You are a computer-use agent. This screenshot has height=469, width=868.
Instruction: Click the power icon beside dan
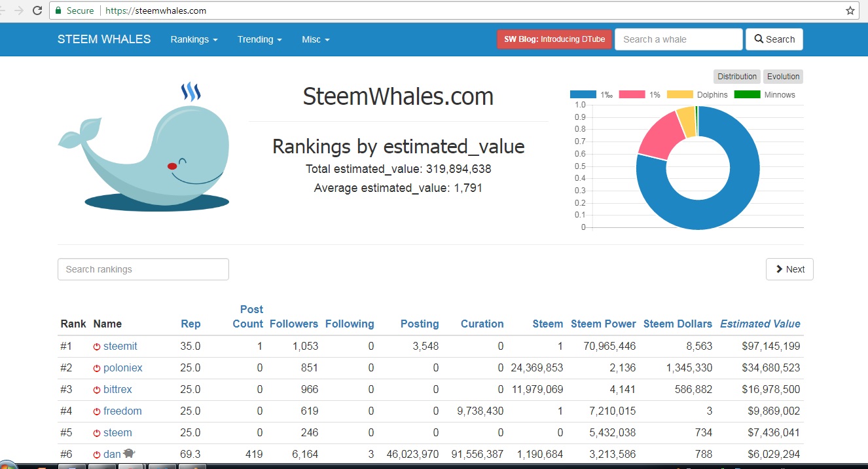97,455
